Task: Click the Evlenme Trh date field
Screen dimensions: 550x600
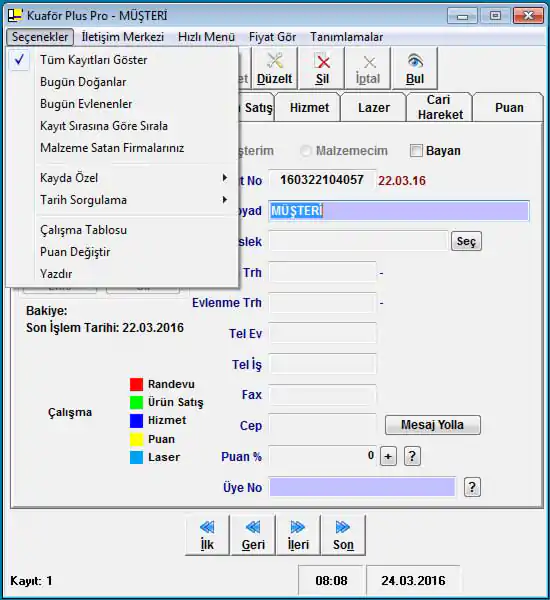Action: click(322, 303)
